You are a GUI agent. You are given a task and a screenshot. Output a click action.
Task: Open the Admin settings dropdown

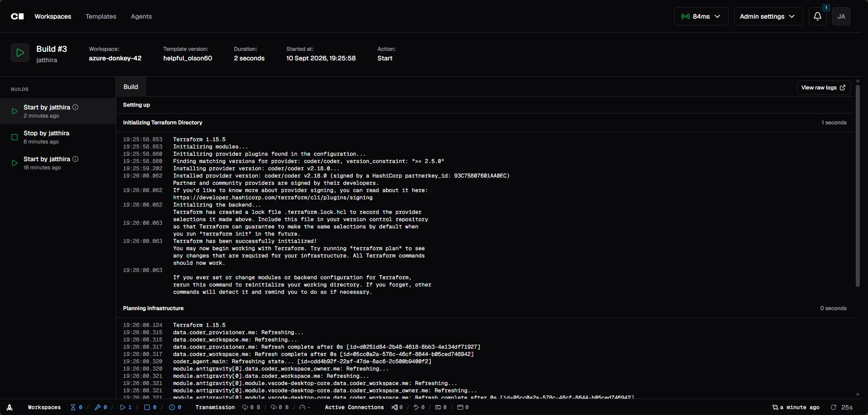(x=768, y=16)
